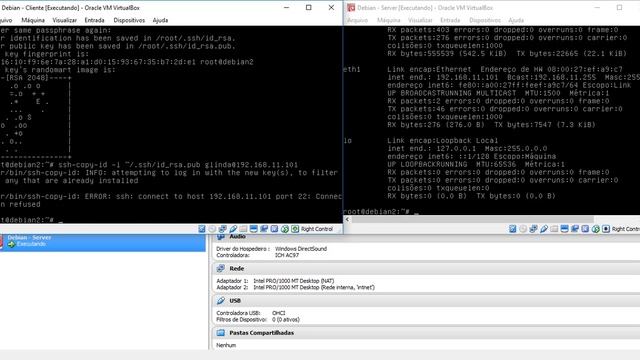The image size is (640, 360).
Task: Click Nenhum under Pastas Compartilhadas
Action: click(x=226, y=345)
